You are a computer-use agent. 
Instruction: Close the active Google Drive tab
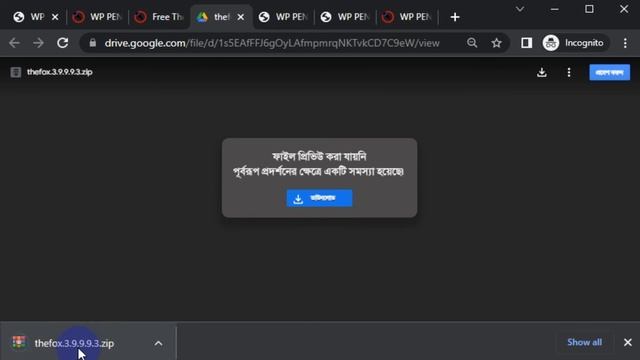241,17
